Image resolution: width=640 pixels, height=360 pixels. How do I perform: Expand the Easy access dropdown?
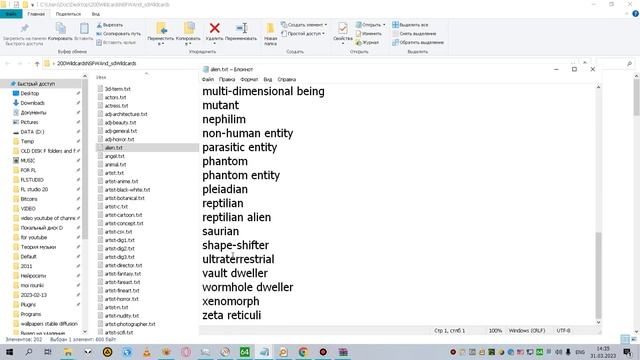tap(324, 33)
